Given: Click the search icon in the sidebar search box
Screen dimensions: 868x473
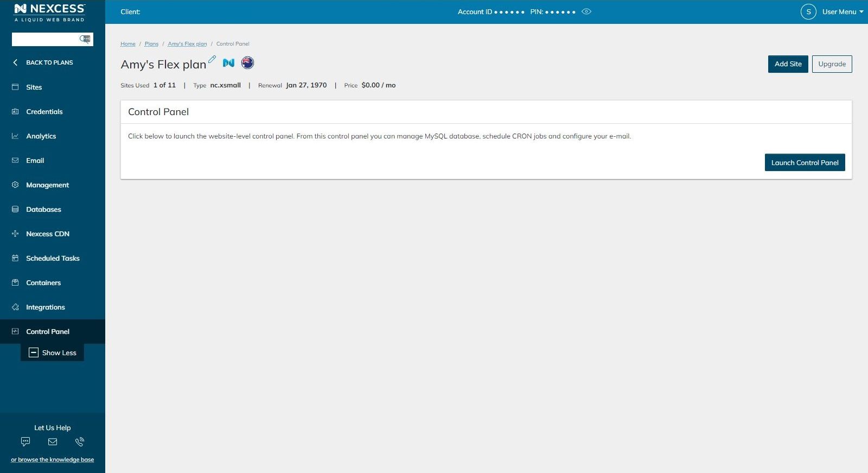Looking at the screenshot, I should [x=85, y=39].
